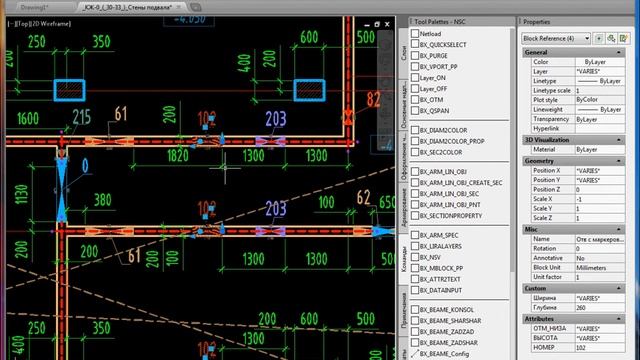Open the Linetype ByLayer property value
Image resolution: width=640 pixels, height=360 pixels.
point(600,81)
